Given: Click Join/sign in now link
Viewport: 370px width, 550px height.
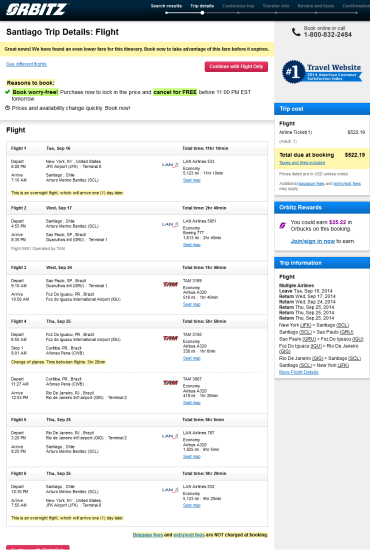Looking at the screenshot, I should click(313, 241).
